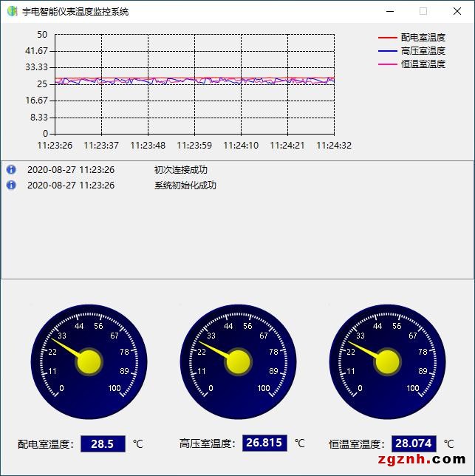This screenshot has width=475, height=476.
Task: Close the temperature monitoring window
Action: click(457, 11)
